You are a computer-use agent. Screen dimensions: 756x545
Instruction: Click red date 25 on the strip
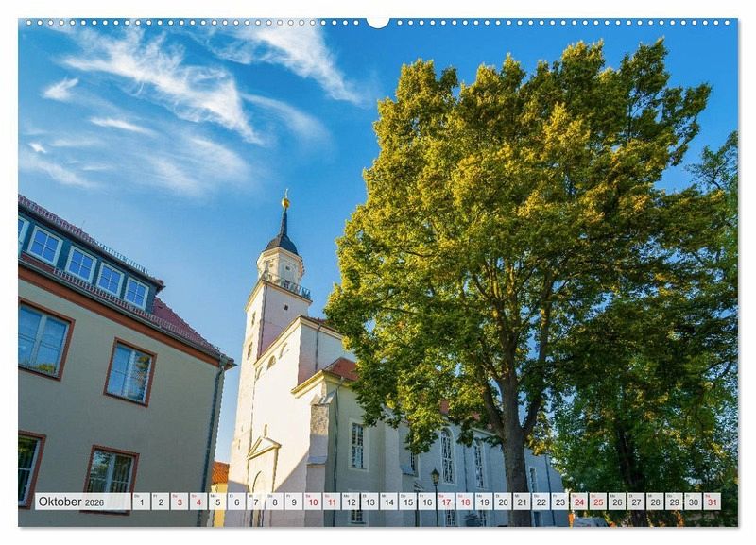[x=597, y=502]
